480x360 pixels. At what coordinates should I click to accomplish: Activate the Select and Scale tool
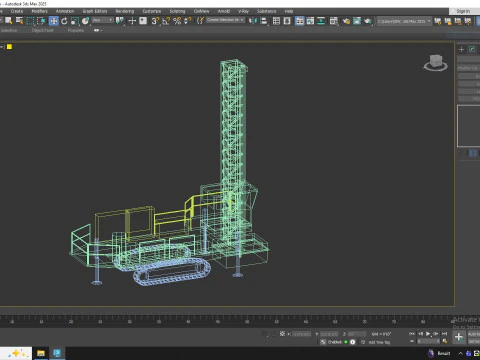pos(75,21)
